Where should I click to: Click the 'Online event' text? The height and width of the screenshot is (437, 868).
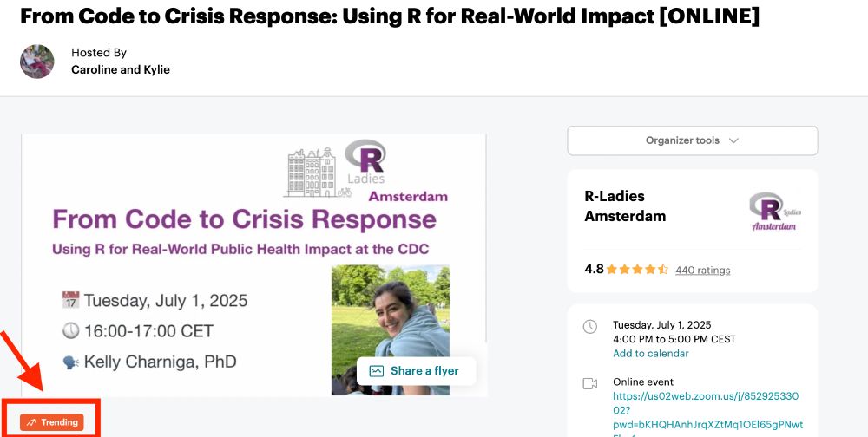point(642,382)
